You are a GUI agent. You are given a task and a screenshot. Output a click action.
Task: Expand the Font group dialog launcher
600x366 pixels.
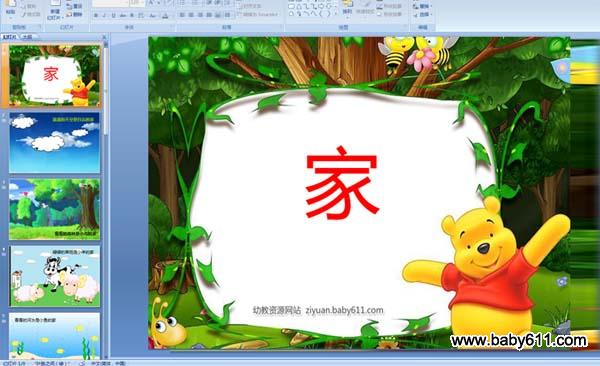click(172, 27)
